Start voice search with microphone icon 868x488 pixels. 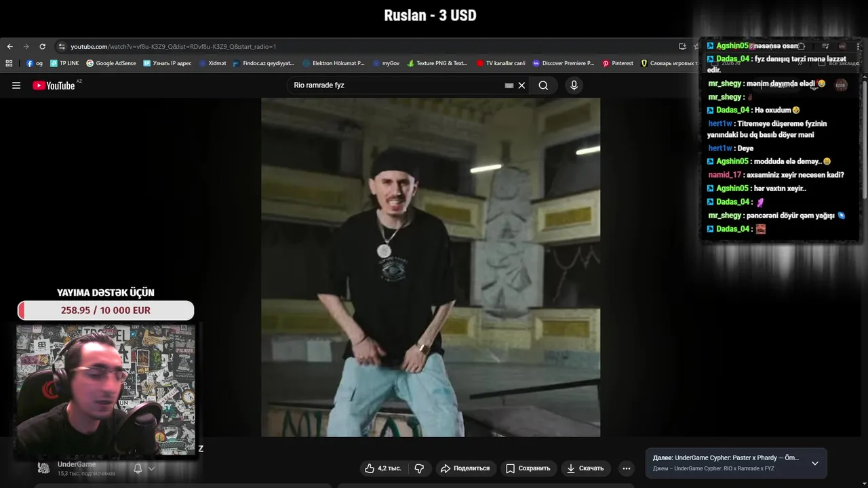click(574, 85)
